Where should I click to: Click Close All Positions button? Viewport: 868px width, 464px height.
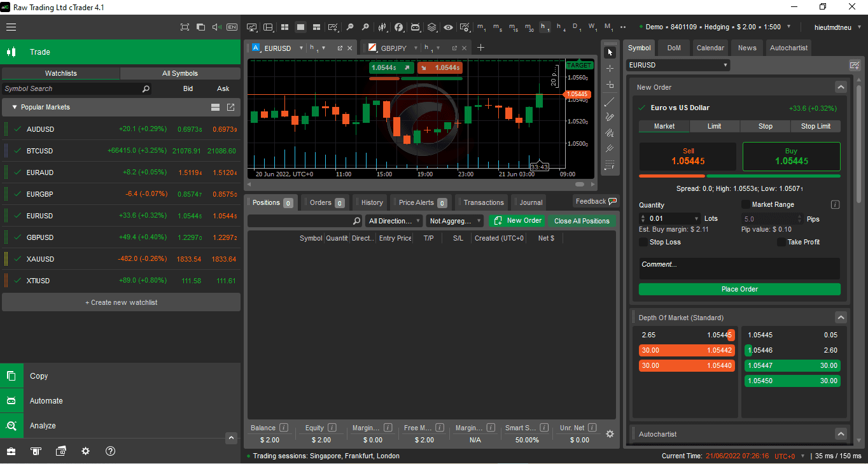(x=582, y=221)
